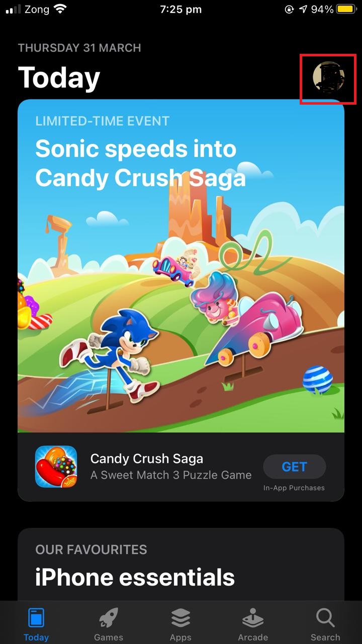Tap the location arrow status icon
This screenshot has width=362, height=644.
pyautogui.click(x=303, y=9)
